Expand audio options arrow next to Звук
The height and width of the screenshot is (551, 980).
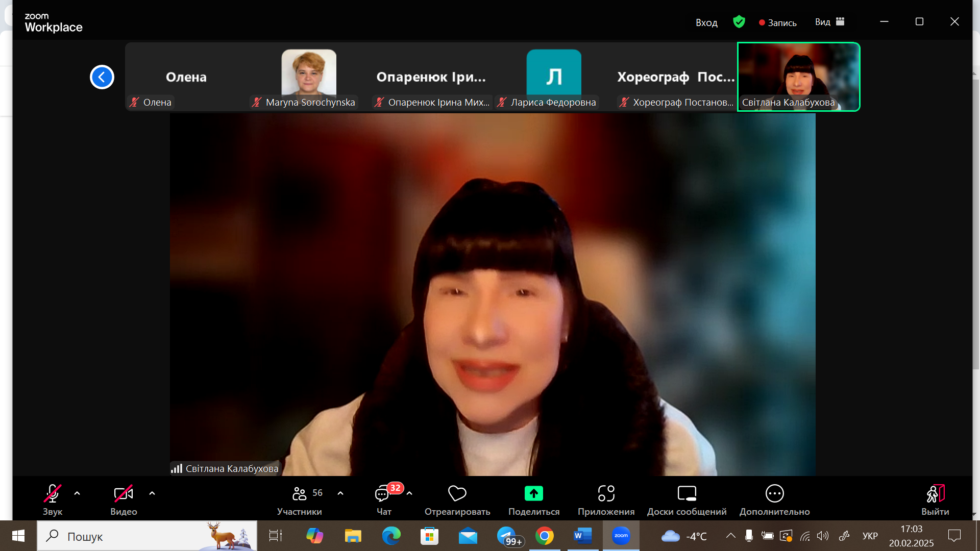coord(77,493)
